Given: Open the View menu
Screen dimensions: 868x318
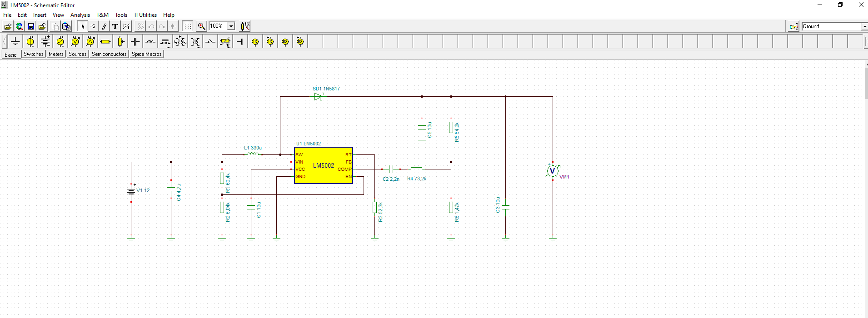Looking at the screenshot, I should pos(58,15).
